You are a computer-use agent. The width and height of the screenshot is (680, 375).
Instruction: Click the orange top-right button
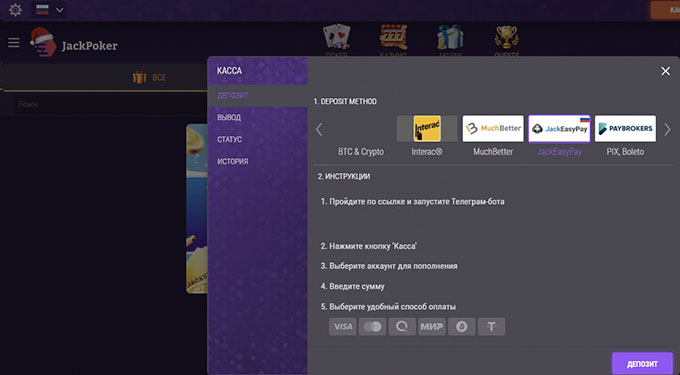(x=665, y=10)
